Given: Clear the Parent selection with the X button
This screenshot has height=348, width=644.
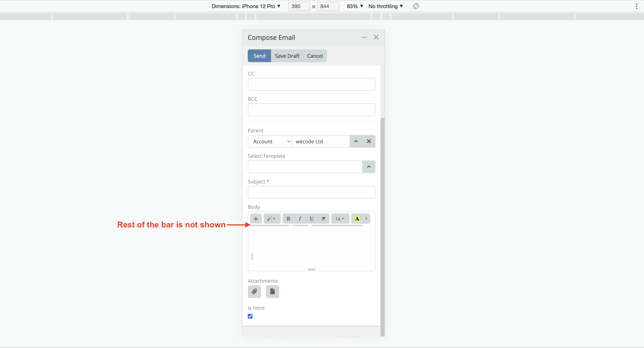Looking at the screenshot, I should click(369, 141).
